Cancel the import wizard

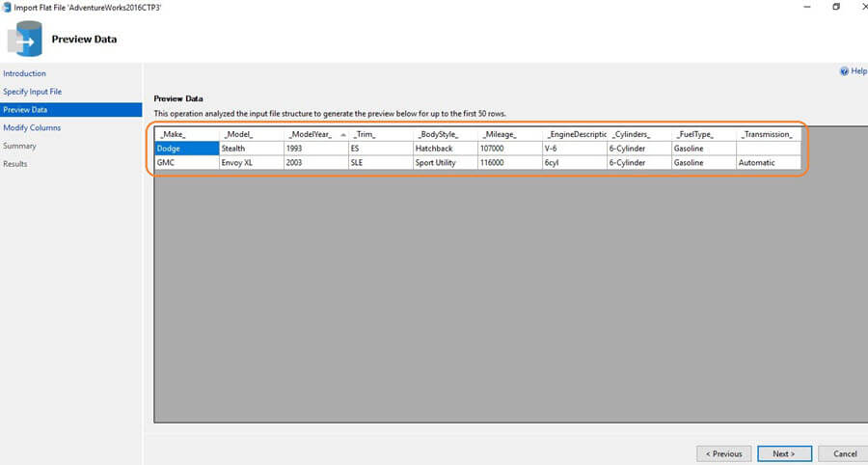[845, 453]
